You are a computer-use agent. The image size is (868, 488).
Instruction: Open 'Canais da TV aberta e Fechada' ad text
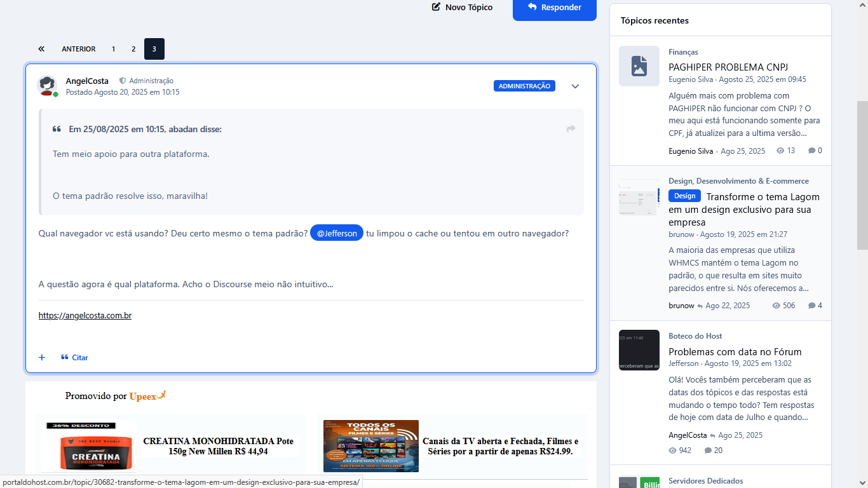[x=501, y=446]
